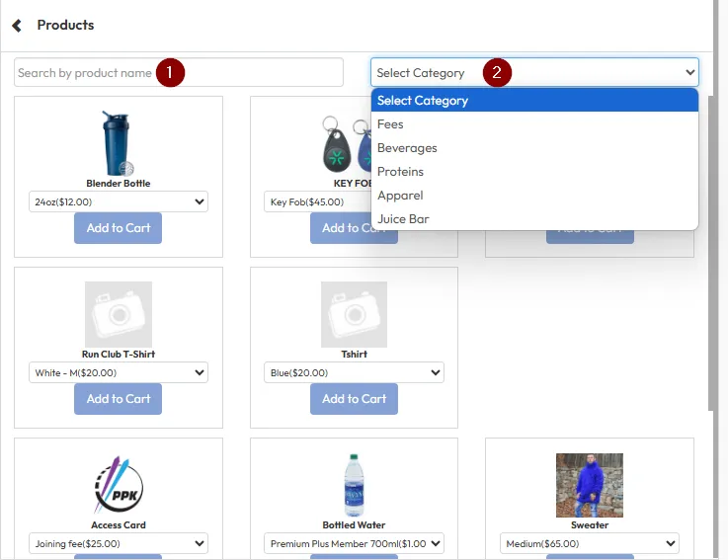Click the Bottled Water product image
Image resolution: width=728 pixels, height=560 pixels.
click(x=354, y=486)
